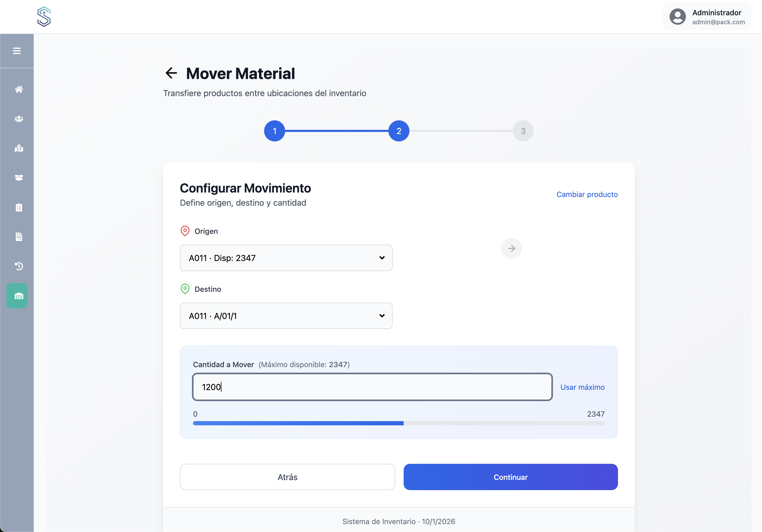Expand the Destino dropdown A011 A/01/1
This screenshot has height=532, width=762.
(286, 316)
